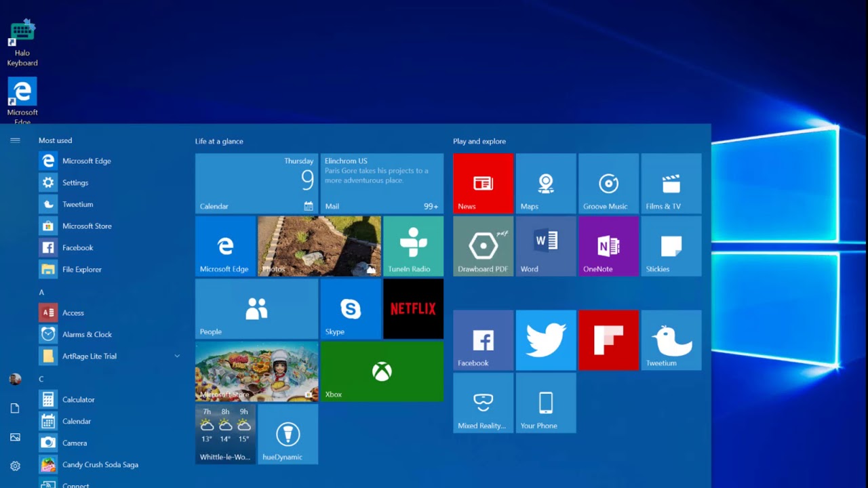Open the Settings gear in Start sidebar
The width and height of the screenshot is (868, 488).
point(15,466)
